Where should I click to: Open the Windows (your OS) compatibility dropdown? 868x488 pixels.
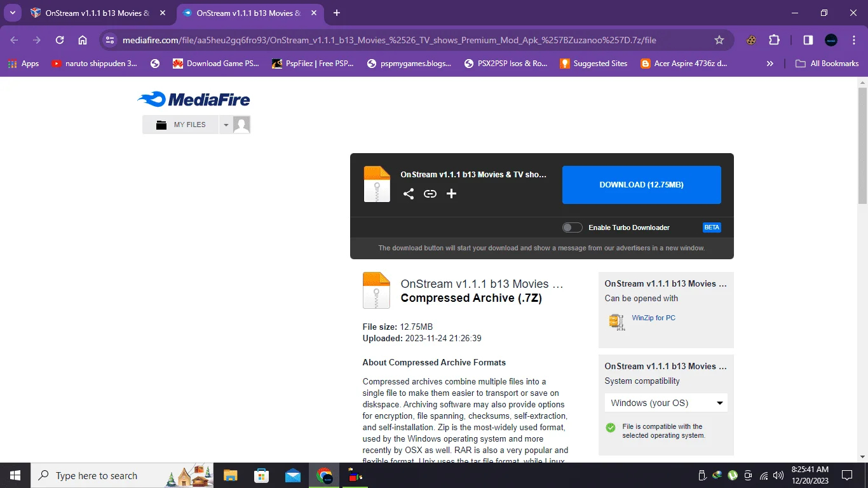666,403
